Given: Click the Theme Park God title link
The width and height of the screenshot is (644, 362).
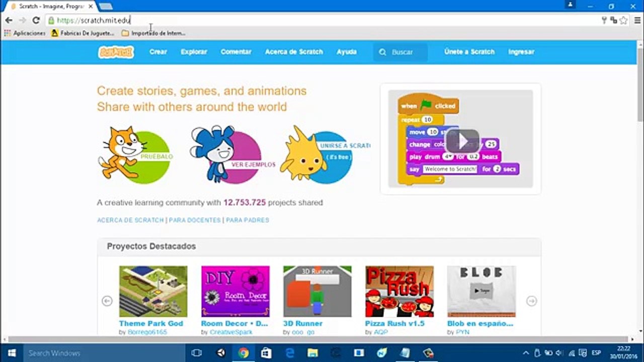Looking at the screenshot, I should [x=151, y=323].
